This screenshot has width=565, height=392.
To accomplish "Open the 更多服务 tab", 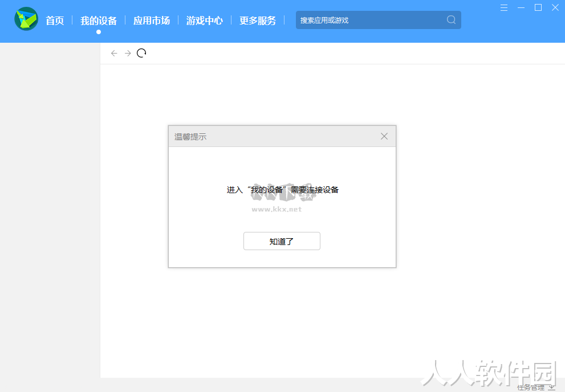I will (x=258, y=21).
